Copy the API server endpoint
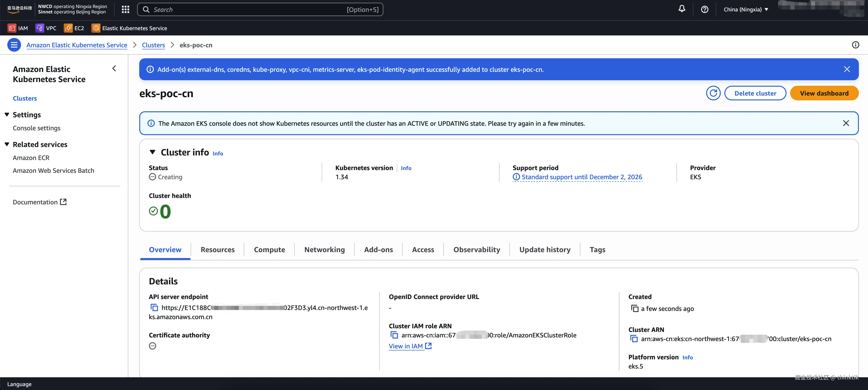The image size is (868, 390). tap(154, 308)
